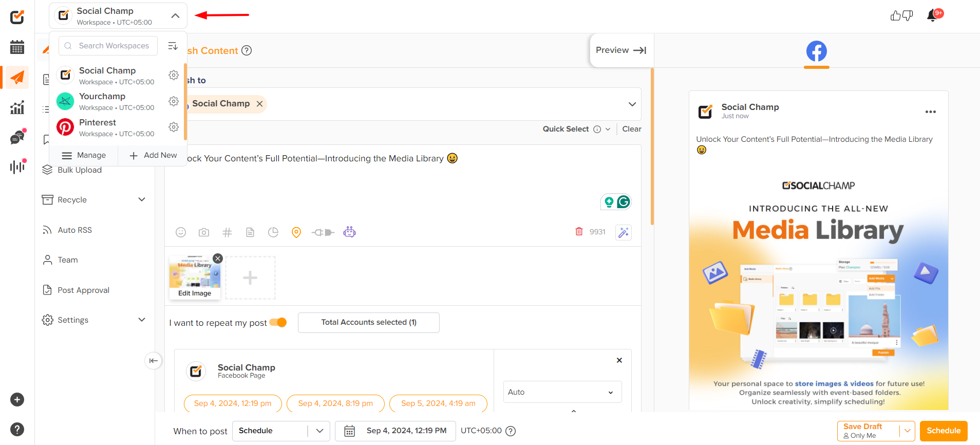Screen dimensions: 980x445
Task: Remove the attached Media Library image
Action: coord(218,258)
